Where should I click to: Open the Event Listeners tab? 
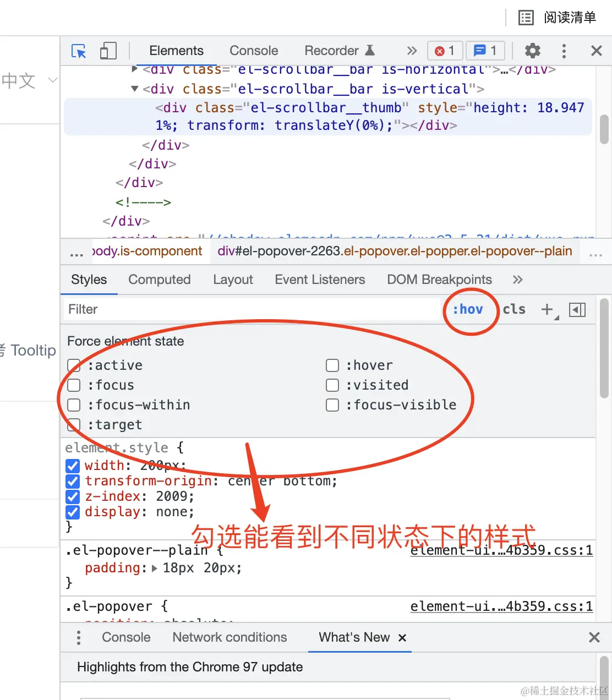point(320,280)
